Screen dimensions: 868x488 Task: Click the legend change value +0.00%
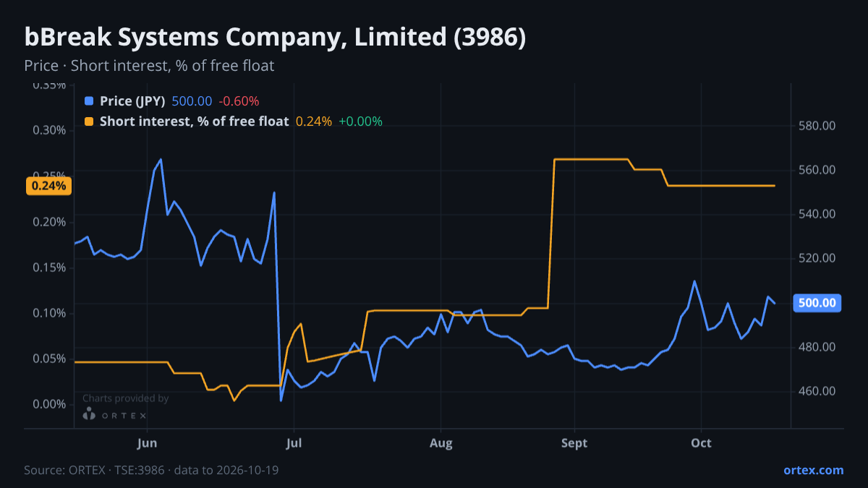(x=360, y=121)
